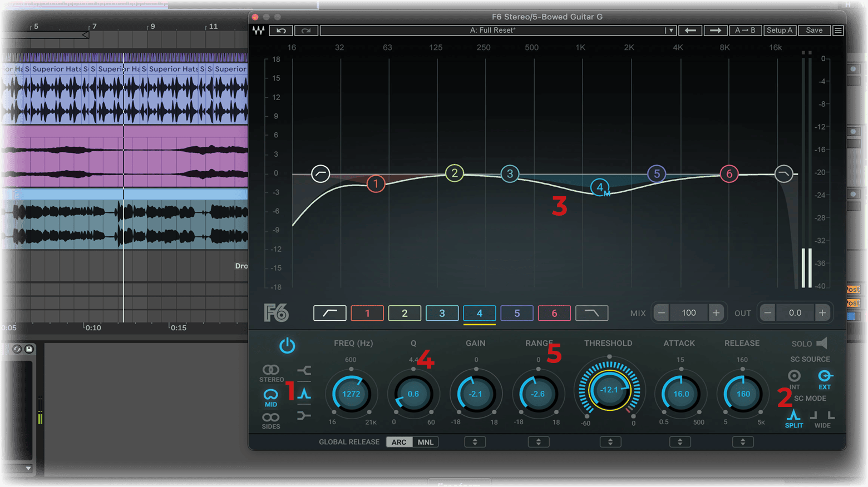
Task: Open band 2 tab
Action: (405, 313)
